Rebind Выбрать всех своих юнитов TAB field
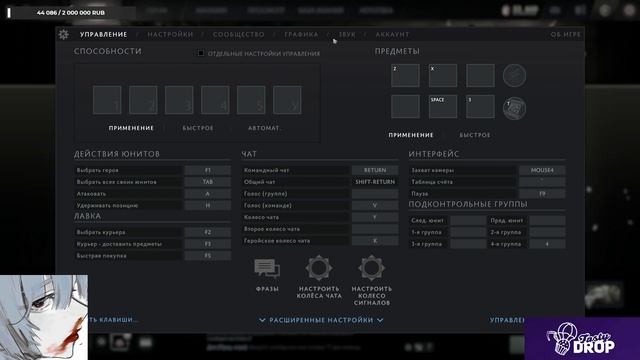The width and height of the screenshot is (640, 360). (x=208, y=182)
